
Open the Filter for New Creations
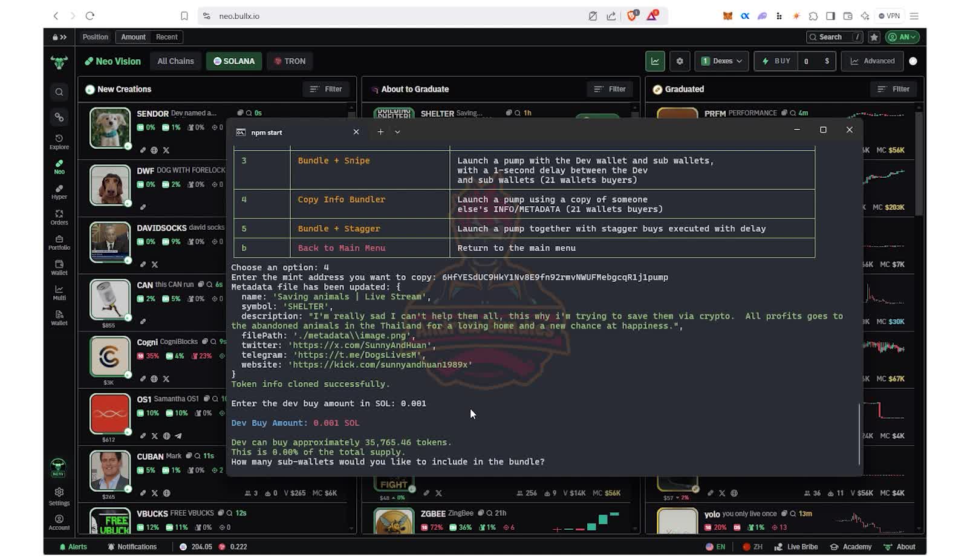[327, 89]
